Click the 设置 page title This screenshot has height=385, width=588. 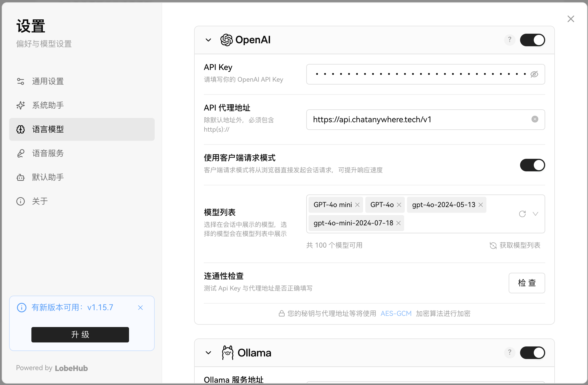click(31, 26)
